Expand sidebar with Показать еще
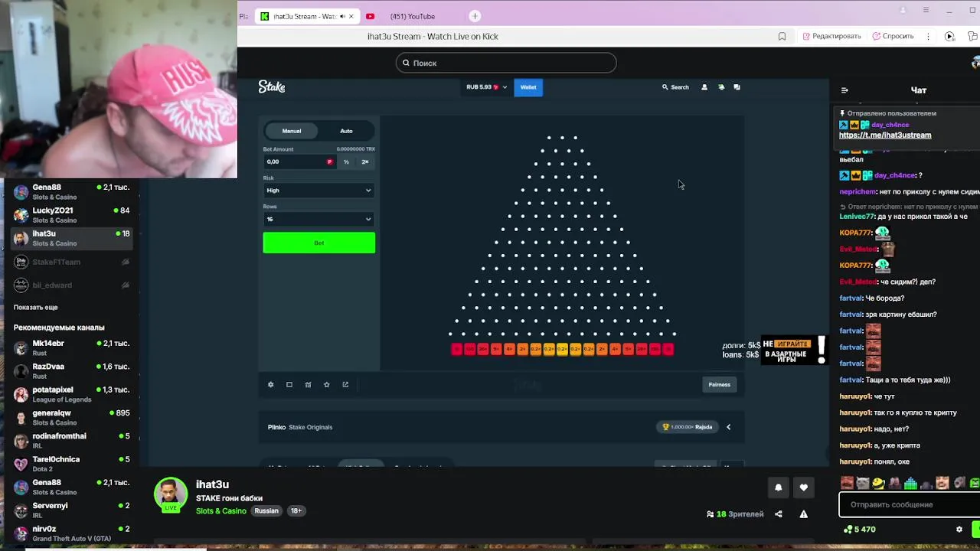 [x=35, y=307]
